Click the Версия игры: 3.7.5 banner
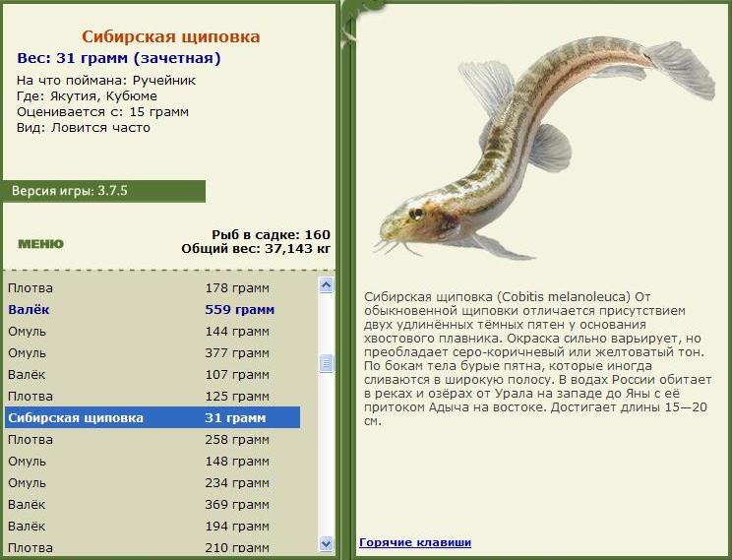732x560 pixels. pyautogui.click(x=103, y=191)
